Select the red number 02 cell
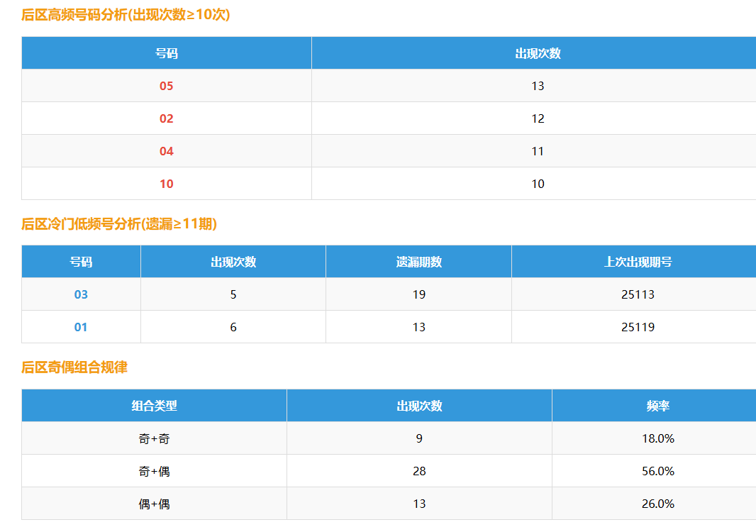The image size is (756, 532). pyautogui.click(x=166, y=118)
